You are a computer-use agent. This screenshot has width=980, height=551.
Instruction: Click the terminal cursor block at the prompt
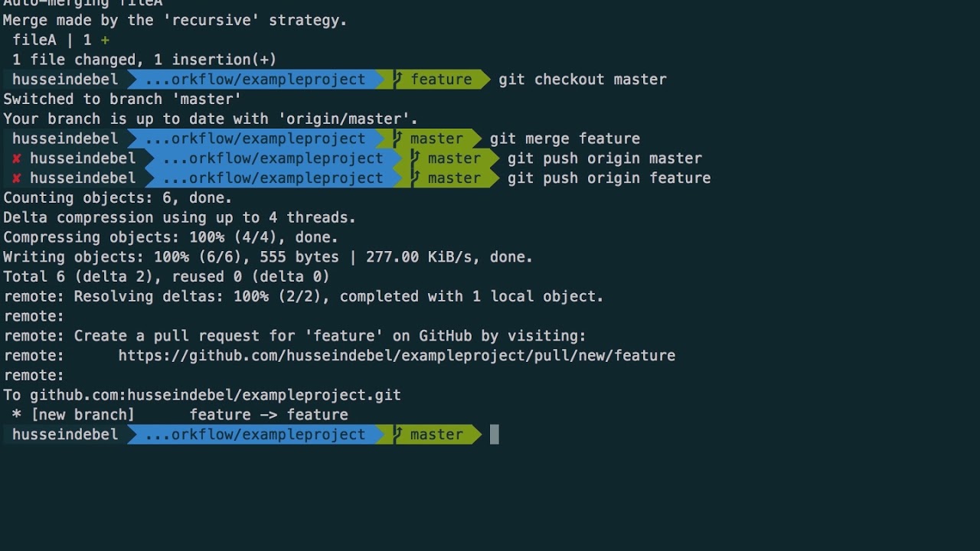495,435
